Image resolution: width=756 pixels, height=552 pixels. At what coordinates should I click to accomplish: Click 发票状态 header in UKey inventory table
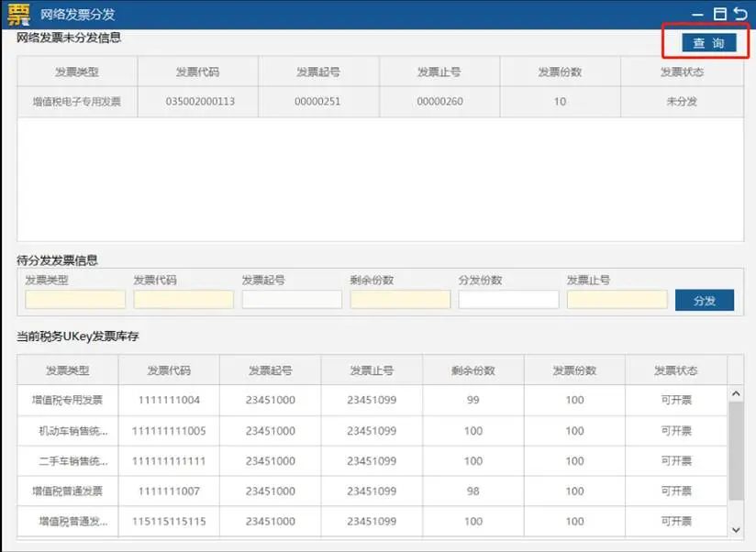675,370
